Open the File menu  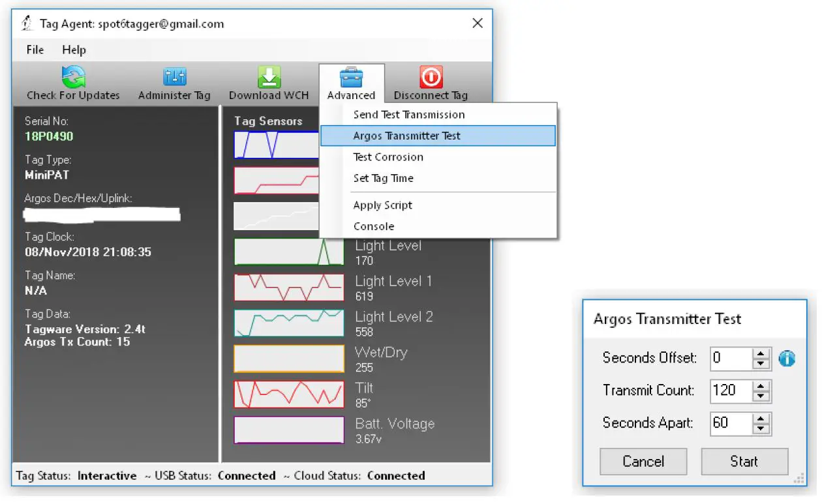35,50
